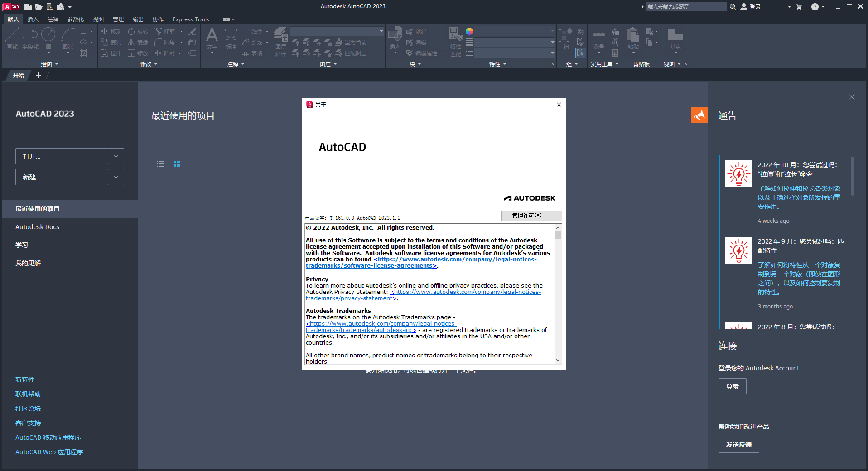Click the Insert block icon

(x=395, y=37)
